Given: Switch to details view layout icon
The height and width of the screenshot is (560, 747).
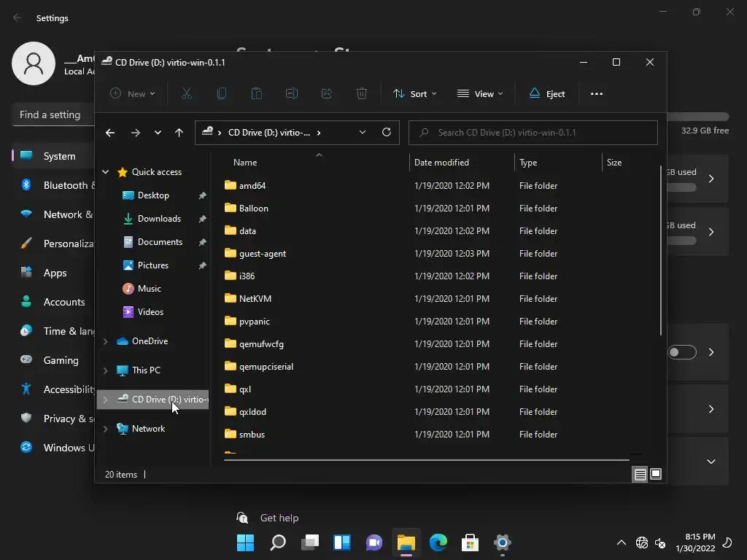Looking at the screenshot, I should [640, 474].
